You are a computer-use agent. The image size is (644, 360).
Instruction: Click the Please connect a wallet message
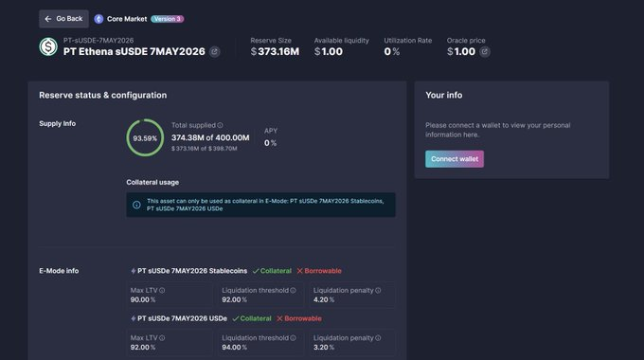point(498,130)
